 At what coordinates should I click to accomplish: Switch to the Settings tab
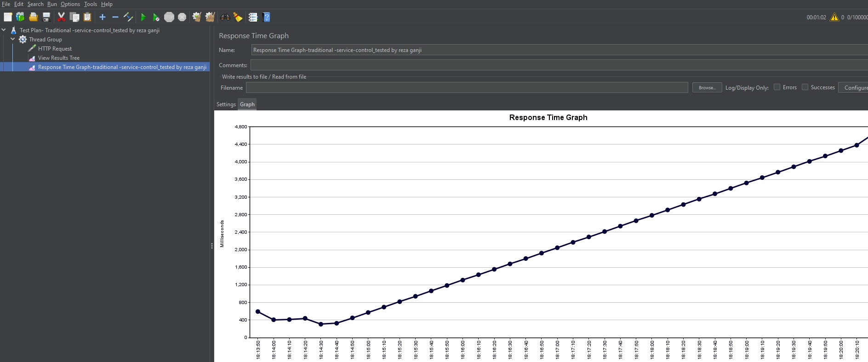tap(226, 104)
